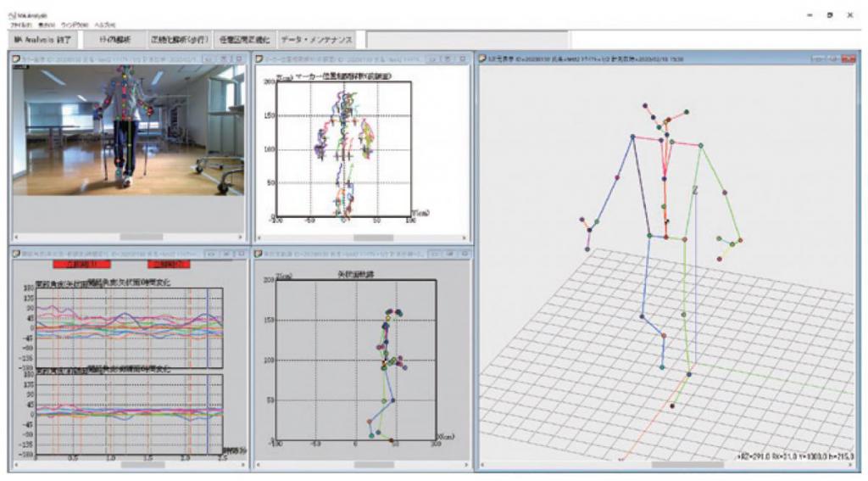Image resolution: width=868 pixels, height=481 pixels.
Task: Click the 3D skeleton window's title icon
Action: (482, 59)
